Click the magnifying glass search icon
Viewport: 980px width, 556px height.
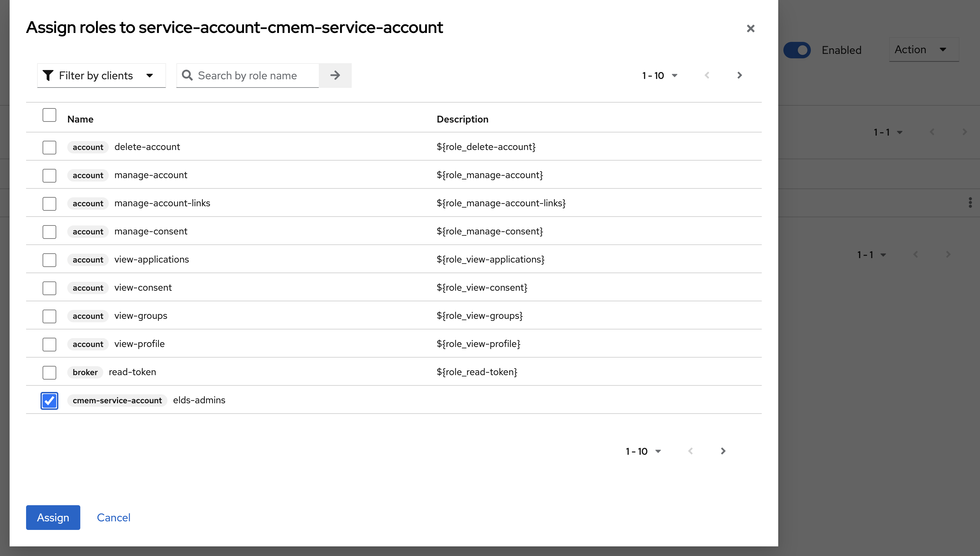point(187,75)
